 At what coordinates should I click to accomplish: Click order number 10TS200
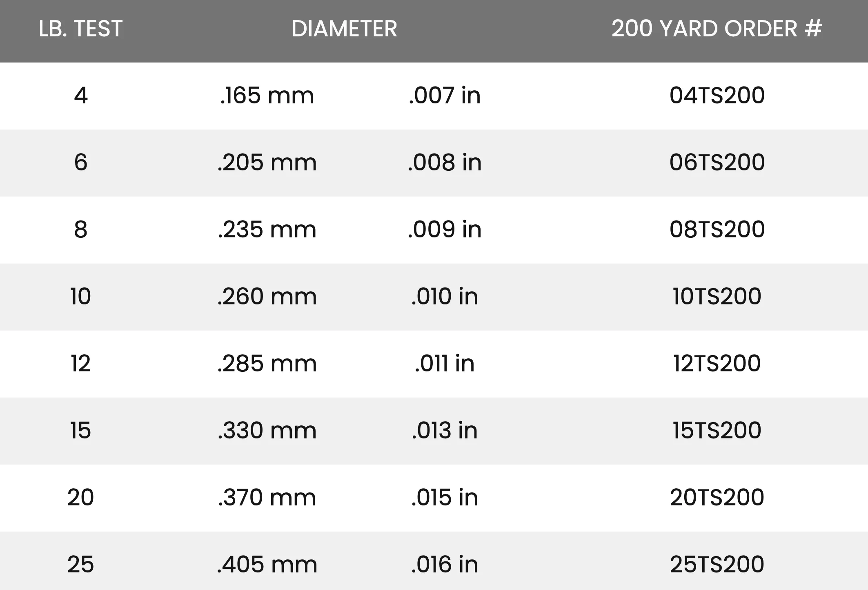717,297
